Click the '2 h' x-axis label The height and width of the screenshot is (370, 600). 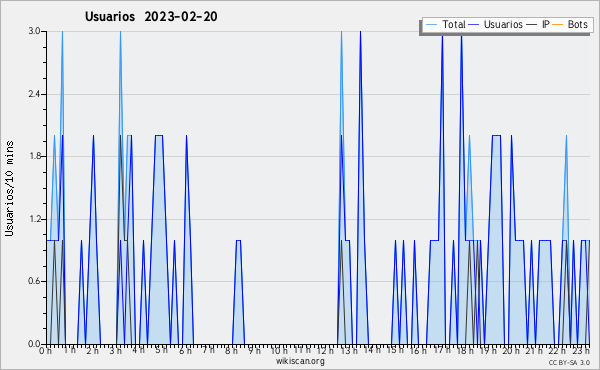pos(92,350)
